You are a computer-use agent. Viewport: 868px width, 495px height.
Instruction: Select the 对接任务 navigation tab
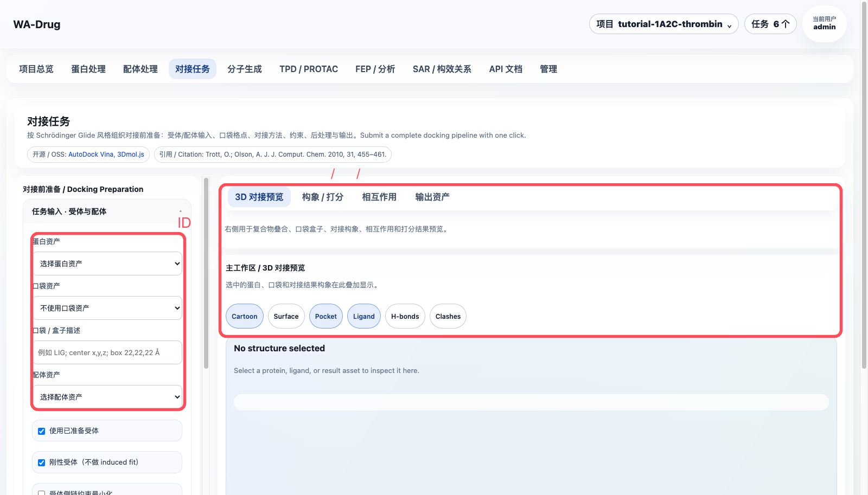click(193, 69)
